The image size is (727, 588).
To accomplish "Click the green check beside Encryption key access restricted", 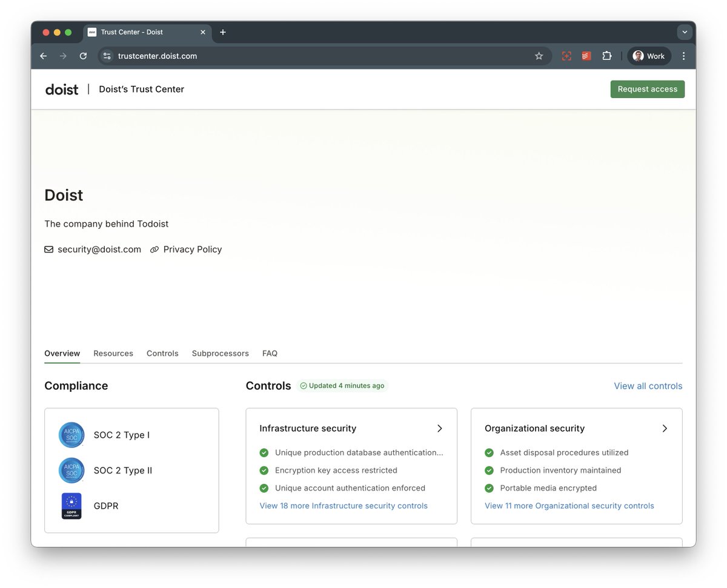I will (264, 471).
